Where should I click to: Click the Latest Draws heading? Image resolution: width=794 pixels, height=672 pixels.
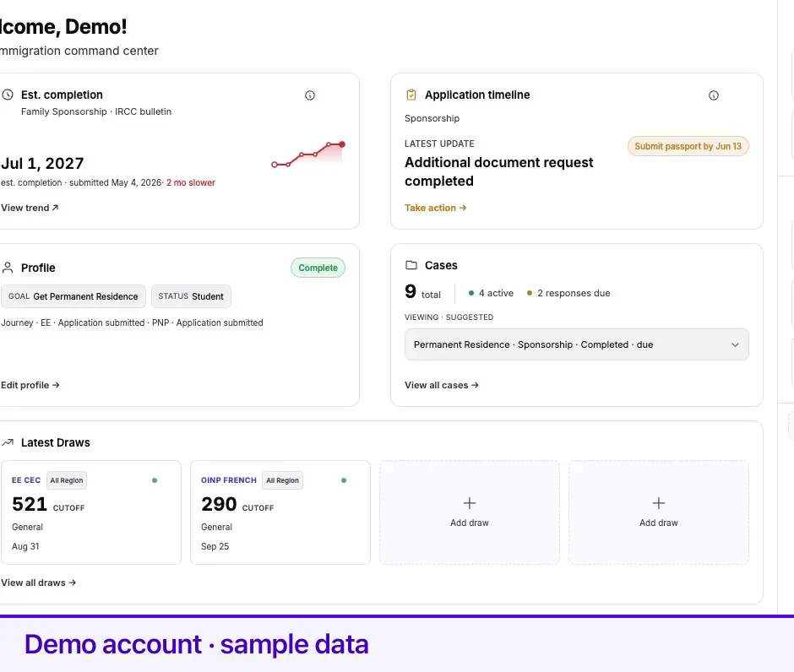55,442
